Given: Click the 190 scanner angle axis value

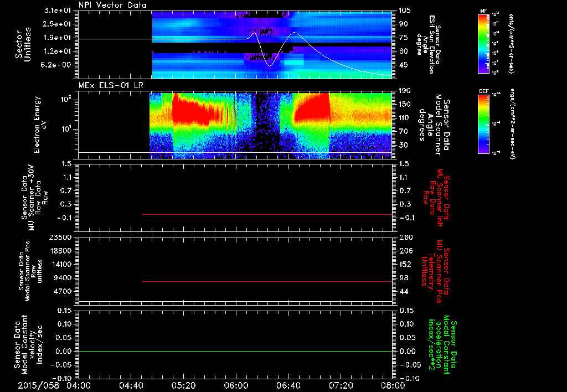Looking at the screenshot, I should click(x=406, y=91).
